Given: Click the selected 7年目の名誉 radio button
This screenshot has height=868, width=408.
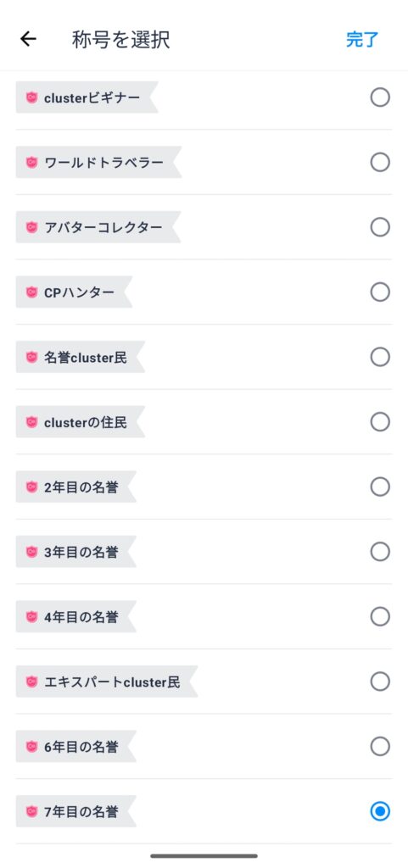Looking at the screenshot, I should tap(380, 811).
